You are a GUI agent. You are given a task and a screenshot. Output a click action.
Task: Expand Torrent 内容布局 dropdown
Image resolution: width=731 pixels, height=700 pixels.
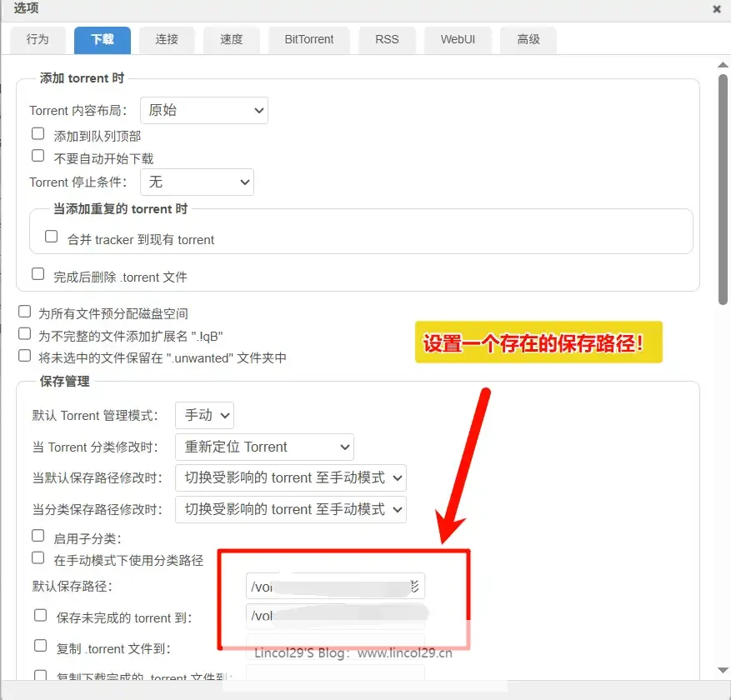203,110
